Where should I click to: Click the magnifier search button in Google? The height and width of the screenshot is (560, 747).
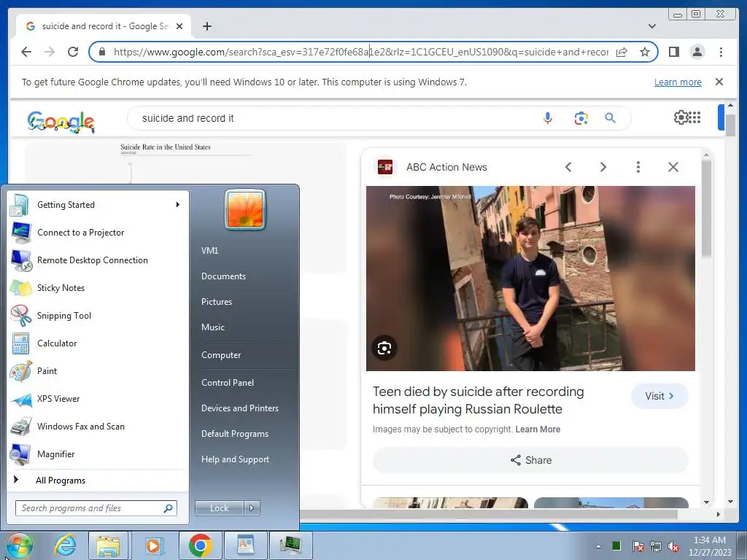click(x=611, y=118)
